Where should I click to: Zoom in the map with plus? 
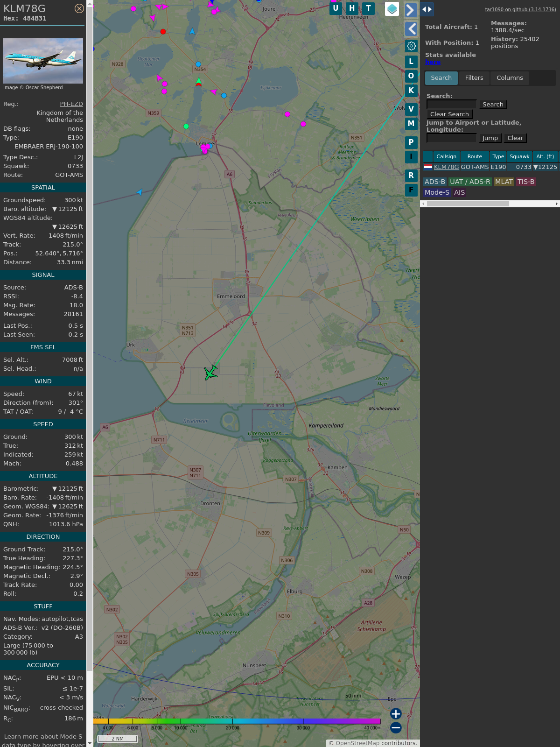(396, 714)
